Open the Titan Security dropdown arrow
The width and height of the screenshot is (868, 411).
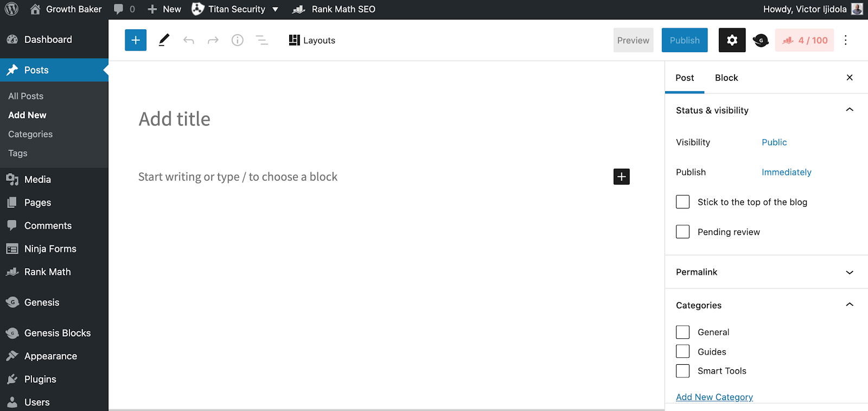tap(275, 9)
